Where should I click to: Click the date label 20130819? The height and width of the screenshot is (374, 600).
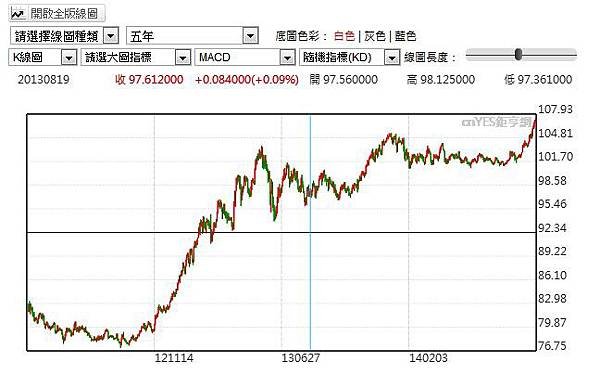click(x=44, y=80)
